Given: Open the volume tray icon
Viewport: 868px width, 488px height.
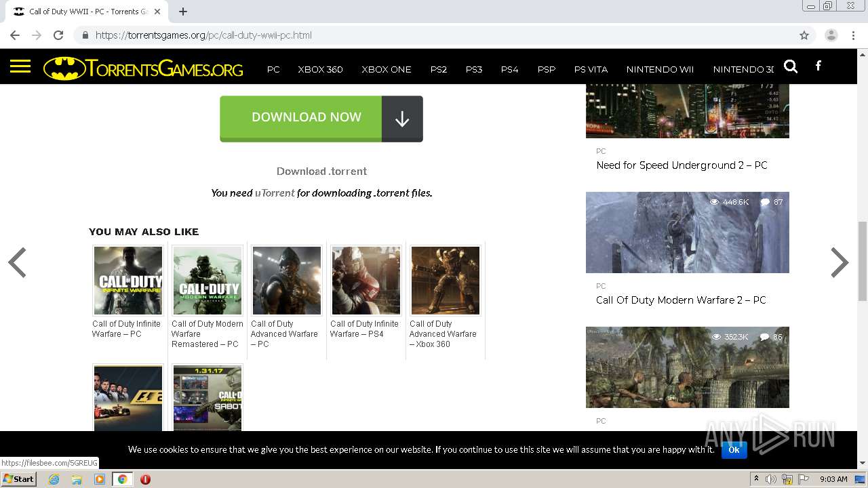Looking at the screenshot, I should [x=771, y=479].
